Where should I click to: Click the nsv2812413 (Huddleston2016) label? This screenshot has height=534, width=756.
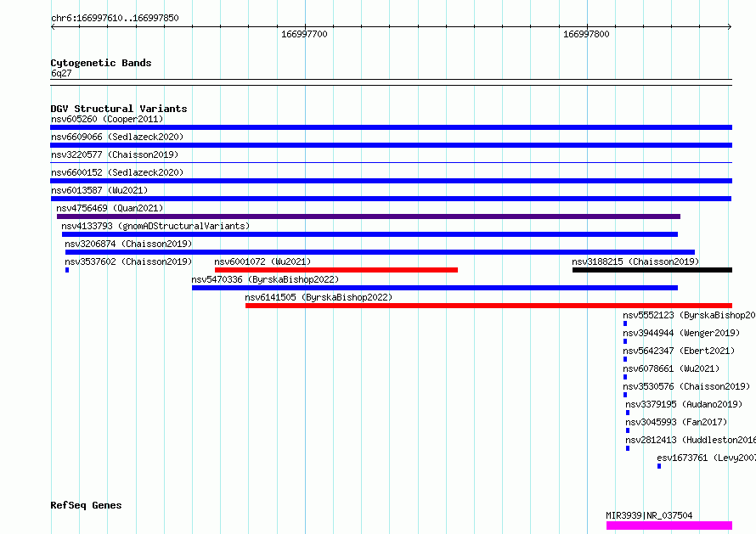[691, 440]
